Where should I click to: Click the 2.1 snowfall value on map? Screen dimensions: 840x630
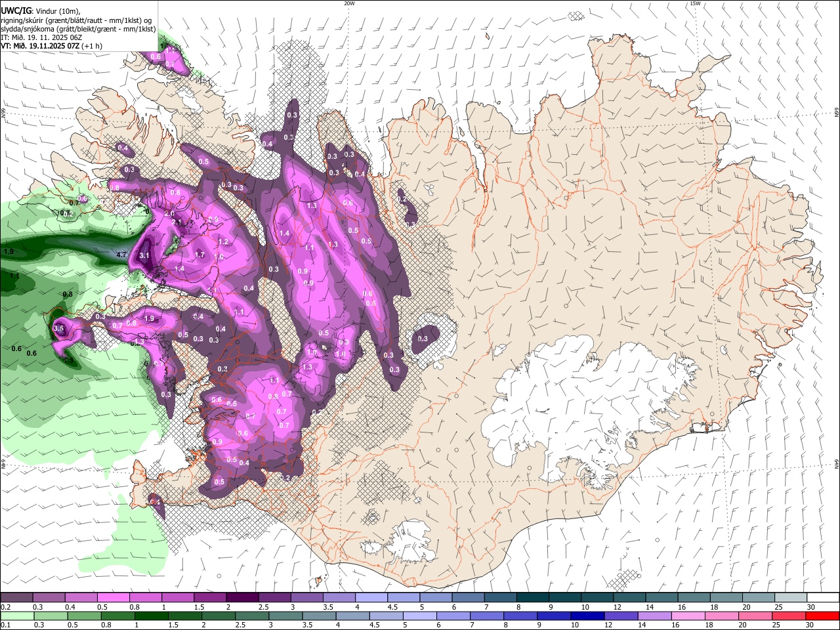177,222
